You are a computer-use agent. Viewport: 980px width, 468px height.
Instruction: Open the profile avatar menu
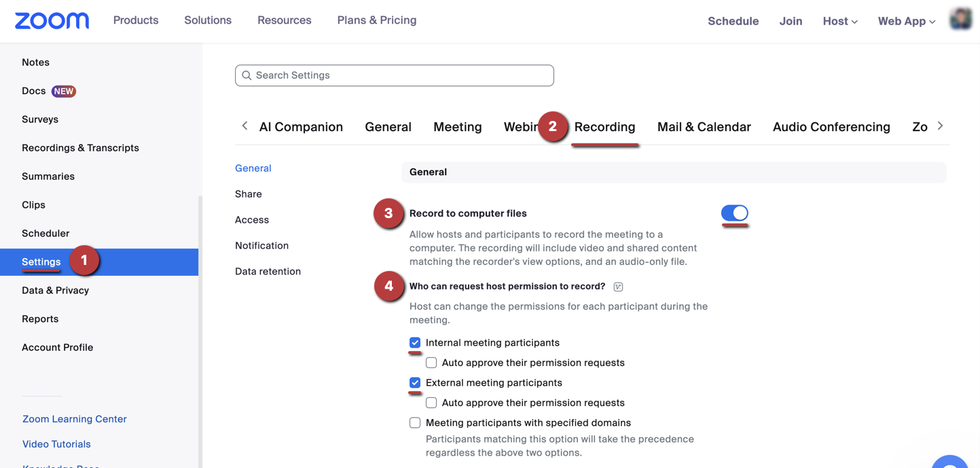pyautogui.click(x=960, y=18)
